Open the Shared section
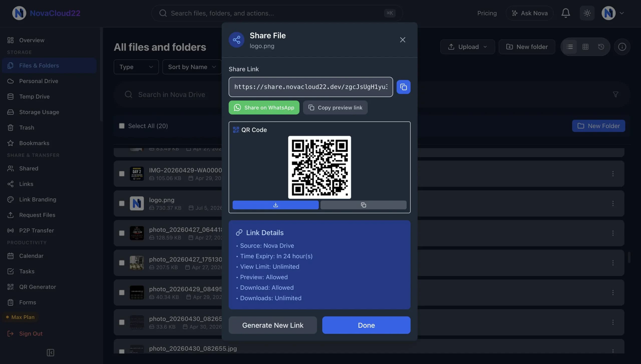 (49, 168)
